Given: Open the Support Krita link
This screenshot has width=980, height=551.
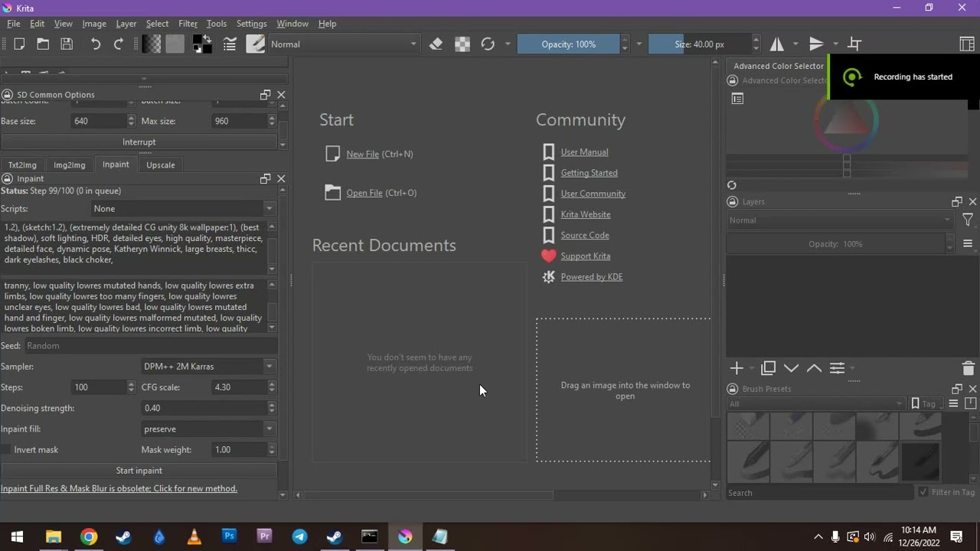Looking at the screenshot, I should 585,256.
